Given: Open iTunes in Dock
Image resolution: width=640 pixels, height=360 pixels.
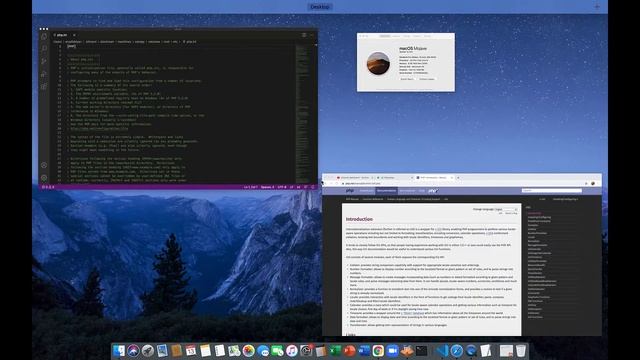Looking at the screenshot, I should [291, 351].
